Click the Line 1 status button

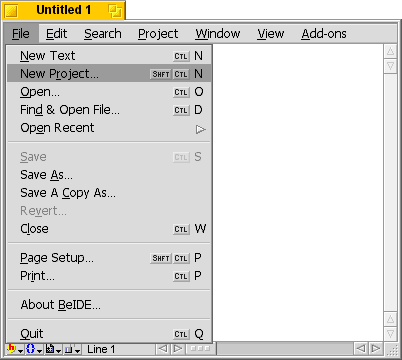101,349
